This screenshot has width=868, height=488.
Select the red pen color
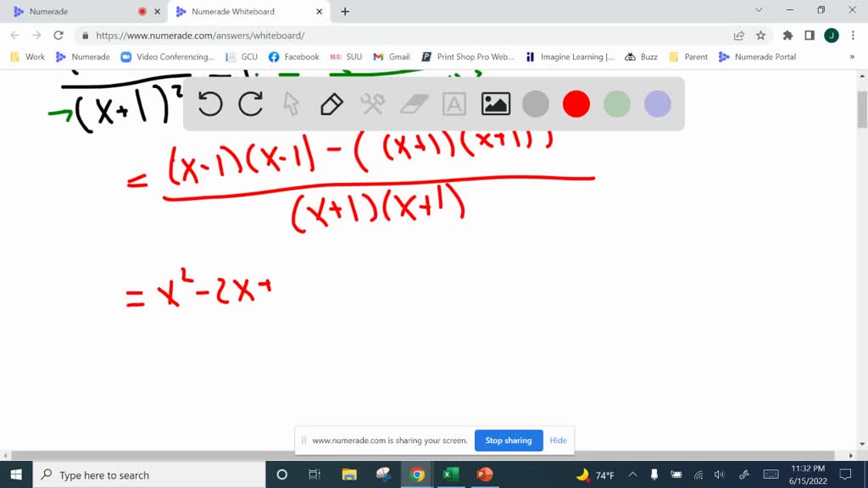(x=576, y=103)
